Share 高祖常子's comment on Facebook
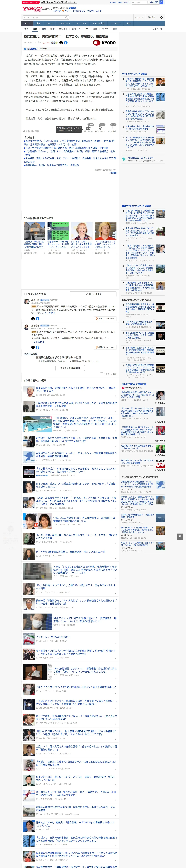This screenshot has width=186, height=868. click(38, 347)
